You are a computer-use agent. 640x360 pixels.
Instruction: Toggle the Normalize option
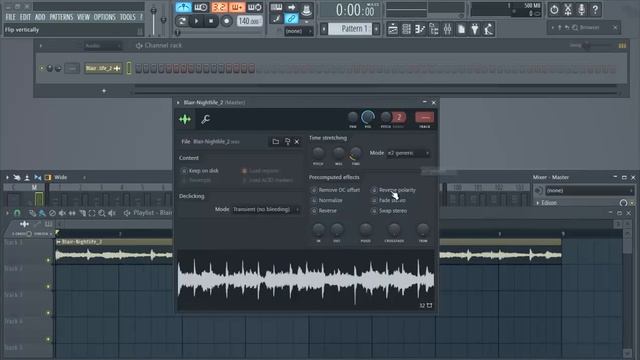pos(327,200)
